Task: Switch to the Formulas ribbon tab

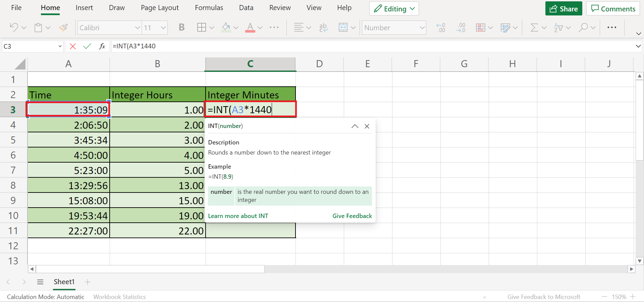Action: point(209,8)
